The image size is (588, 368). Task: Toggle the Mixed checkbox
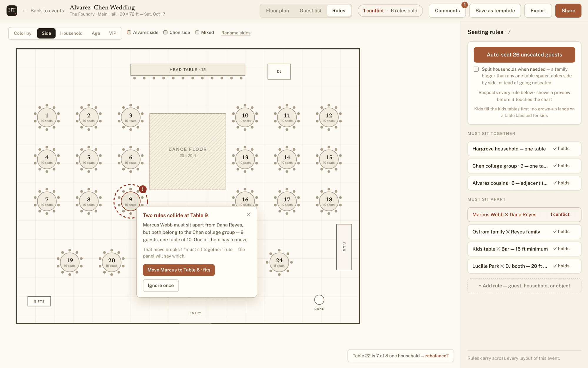click(x=197, y=32)
